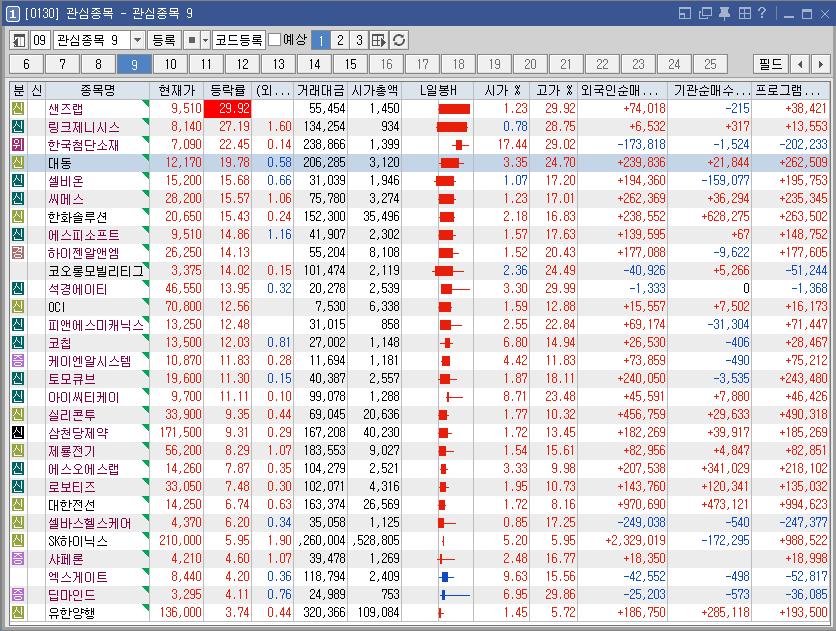836x631 pixels.
Task: Select view mode 1
Action: [x=320, y=41]
